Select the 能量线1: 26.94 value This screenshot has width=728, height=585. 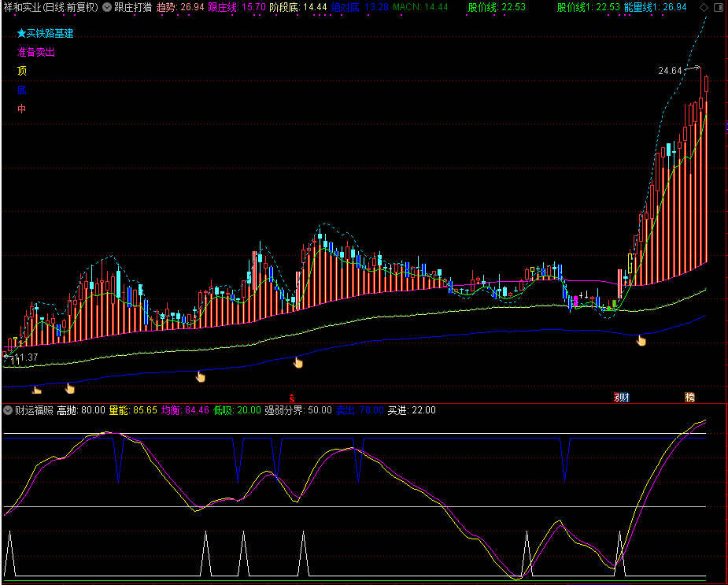[655, 7]
